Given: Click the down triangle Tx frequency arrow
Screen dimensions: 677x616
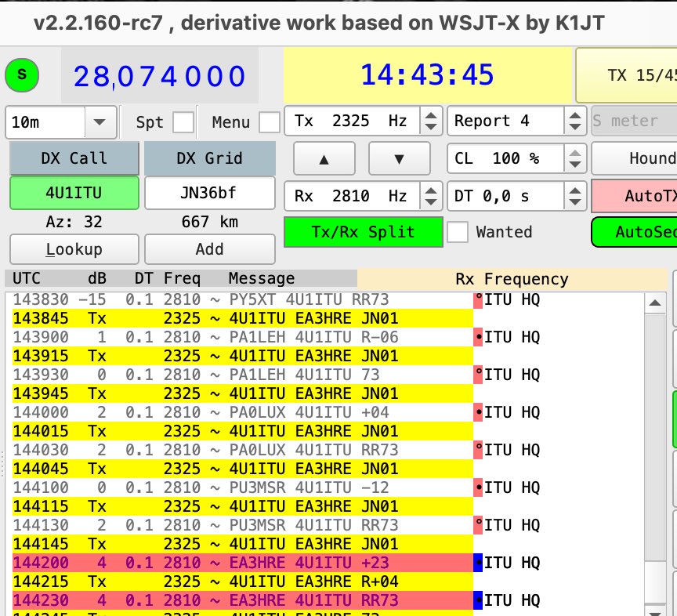Looking at the screenshot, I should [400, 158].
